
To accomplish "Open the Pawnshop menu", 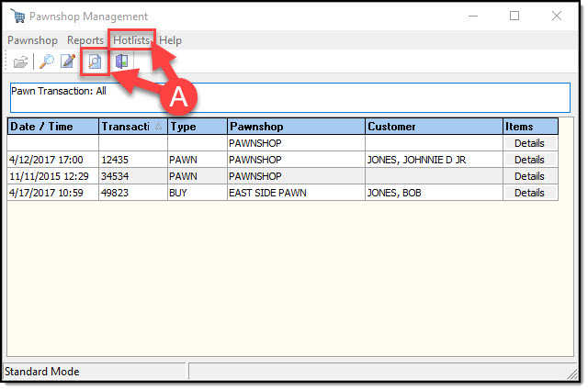I will pyautogui.click(x=32, y=40).
